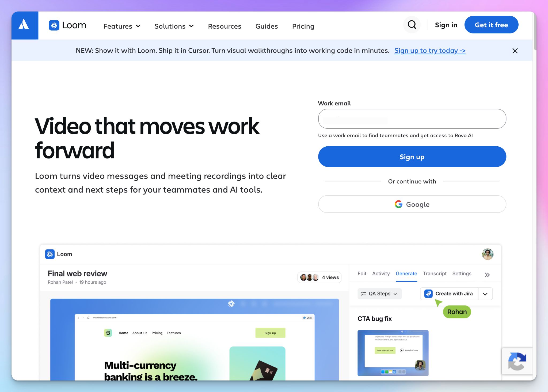The height and width of the screenshot is (392, 548).
Task: Expand the Features dropdown menu
Action: click(122, 26)
